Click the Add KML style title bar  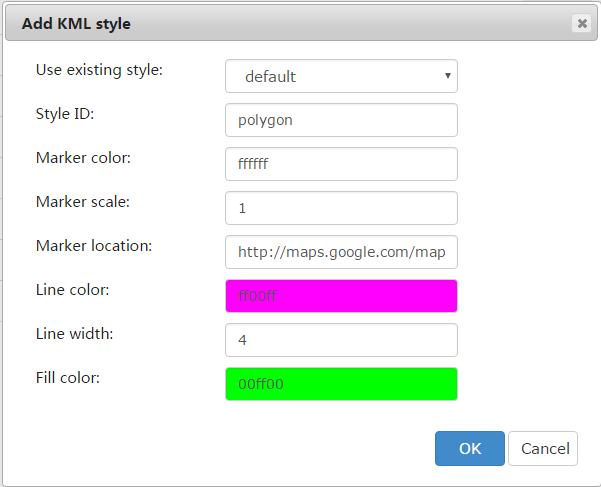[280, 23]
